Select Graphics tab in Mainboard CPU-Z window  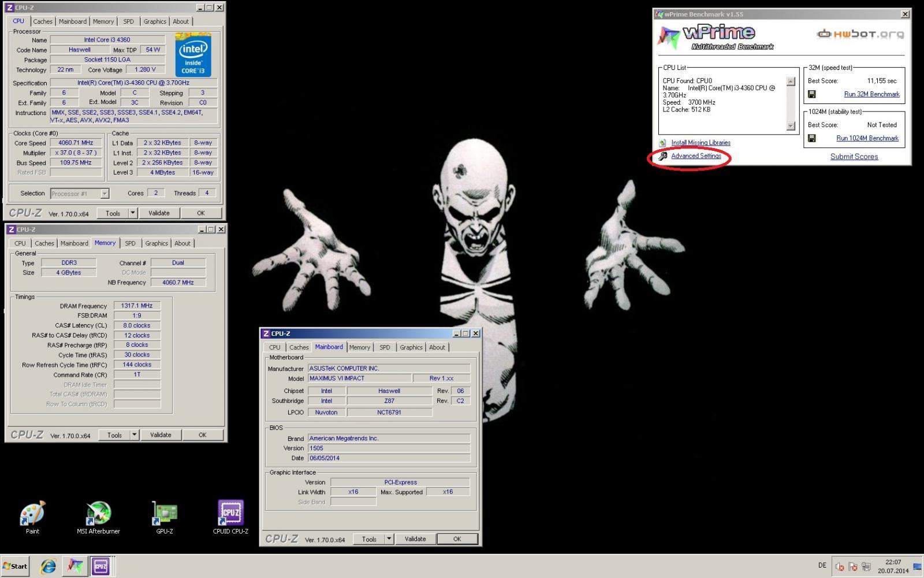pyautogui.click(x=411, y=347)
